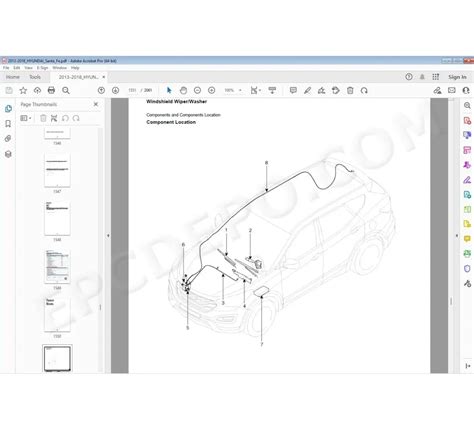Zoom out with the minus icon

coord(197,90)
